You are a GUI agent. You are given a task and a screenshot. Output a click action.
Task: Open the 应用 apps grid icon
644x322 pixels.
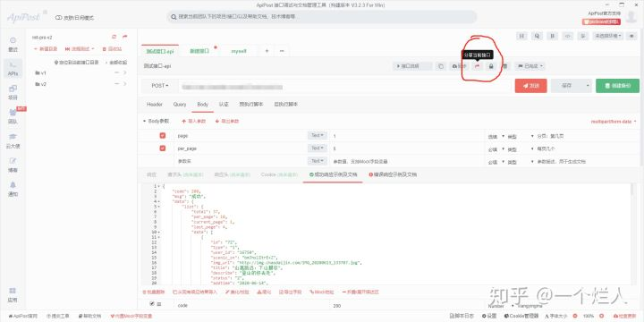pyautogui.click(x=13, y=295)
